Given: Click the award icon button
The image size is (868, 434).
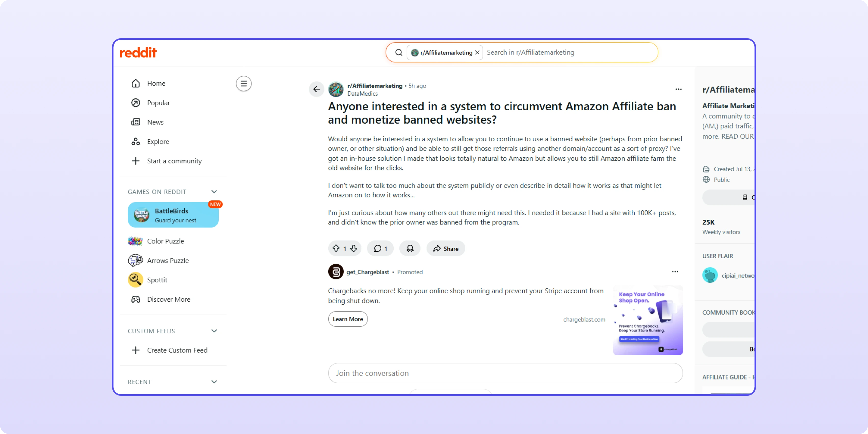Looking at the screenshot, I should (410, 248).
